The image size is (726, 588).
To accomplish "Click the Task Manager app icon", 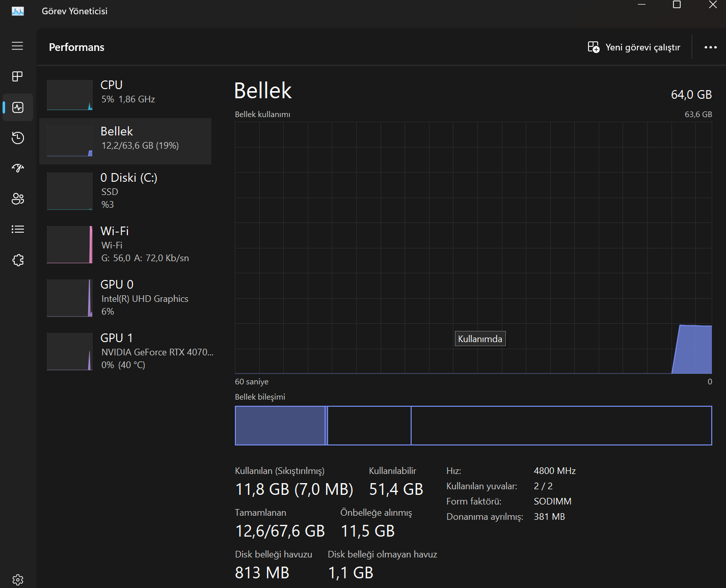I will coord(18,11).
